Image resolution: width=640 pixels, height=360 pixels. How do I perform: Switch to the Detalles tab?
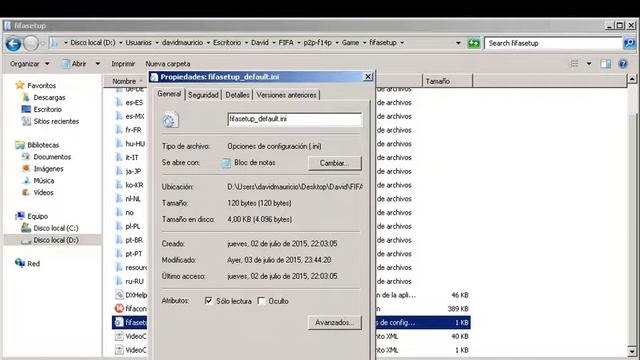click(x=237, y=95)
